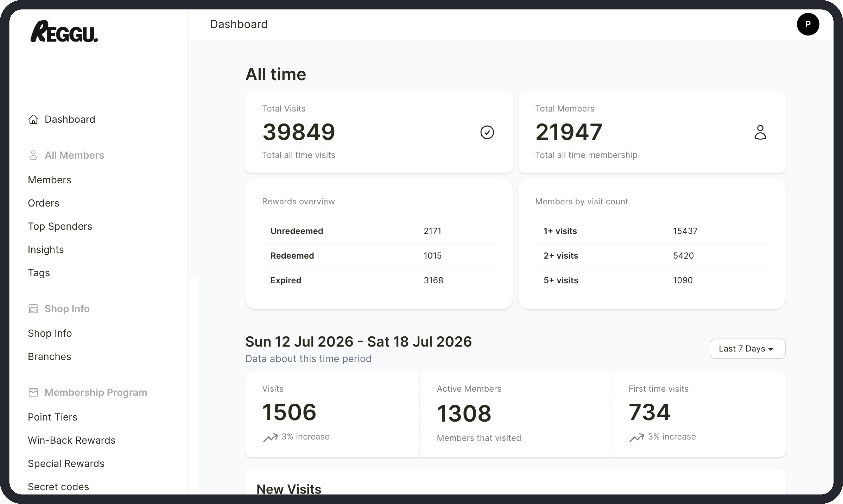Go to Branches
Viewport: 843px width, 504px height.
coord(50,357)
